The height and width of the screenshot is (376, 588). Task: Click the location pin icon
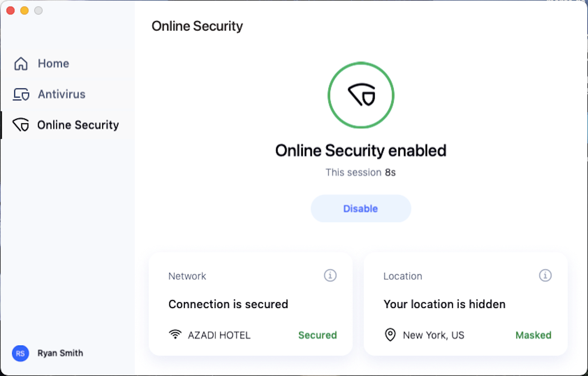click(390, 335)
